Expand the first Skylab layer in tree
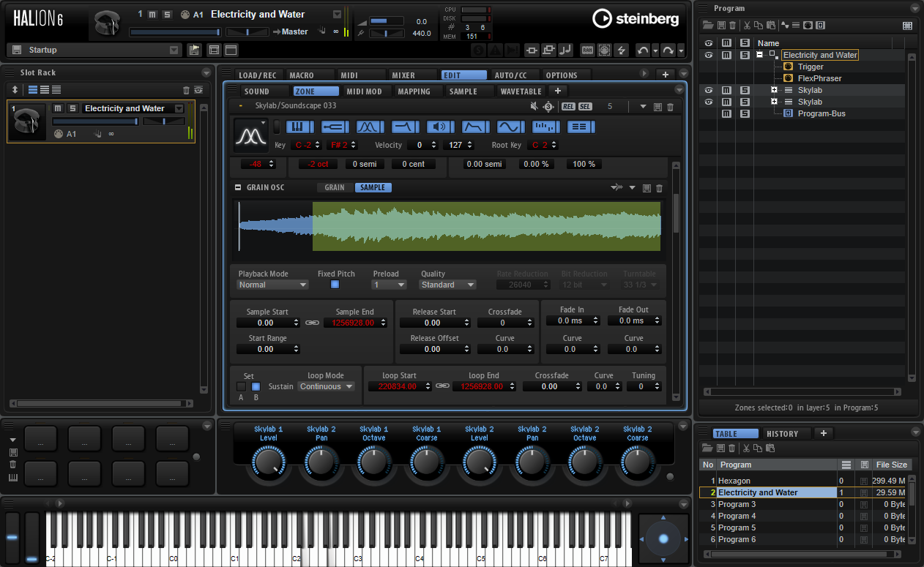924x567 pixels. pos(774,90)
